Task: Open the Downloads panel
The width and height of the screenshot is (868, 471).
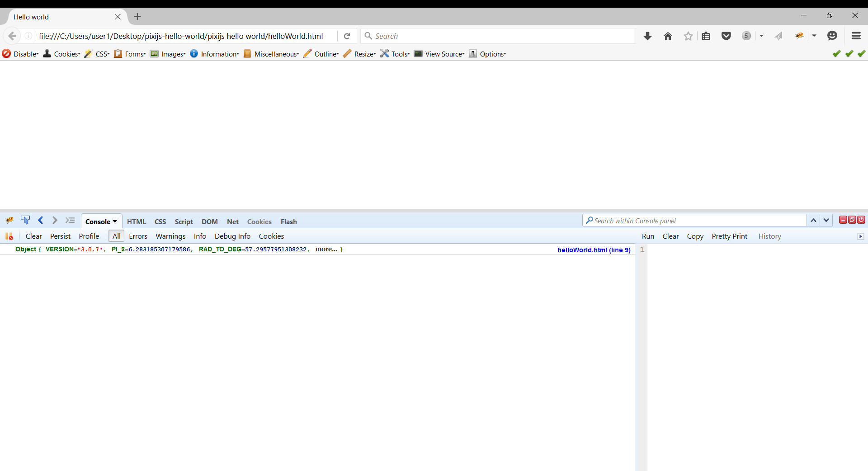Action: [647, 36]
